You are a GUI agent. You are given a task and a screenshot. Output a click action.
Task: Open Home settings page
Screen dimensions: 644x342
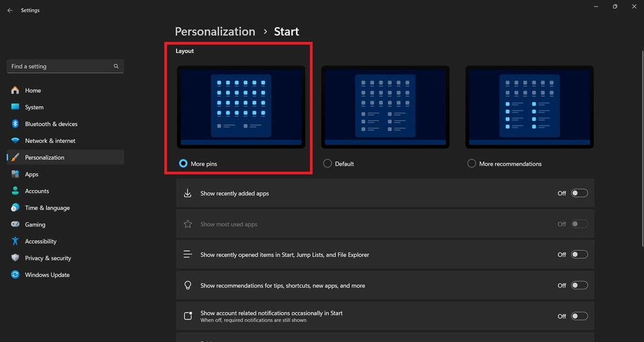[65, 90]
